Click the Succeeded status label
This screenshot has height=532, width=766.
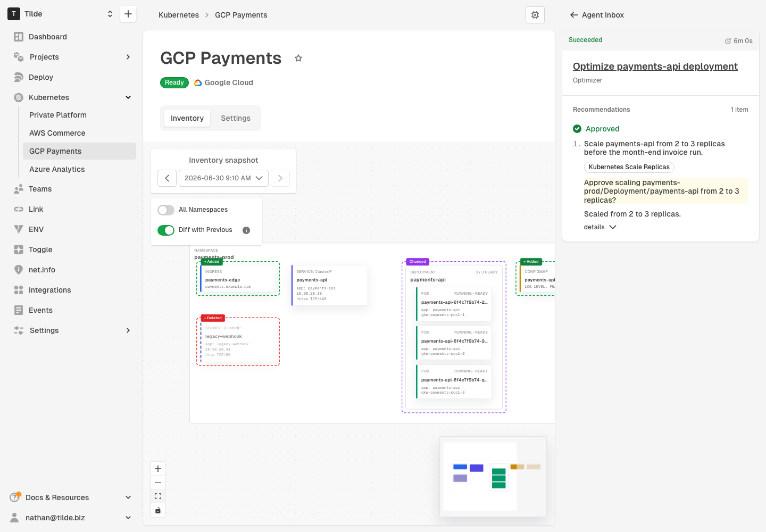585,40
